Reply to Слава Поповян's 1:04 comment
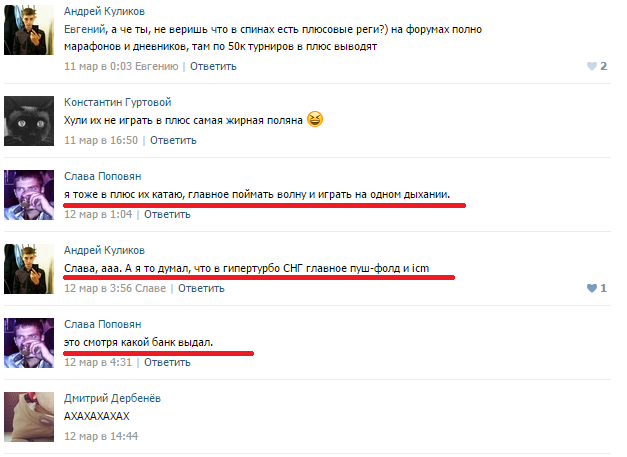The height and width of the screenshot is (457, 627). [x=167, y=214]
